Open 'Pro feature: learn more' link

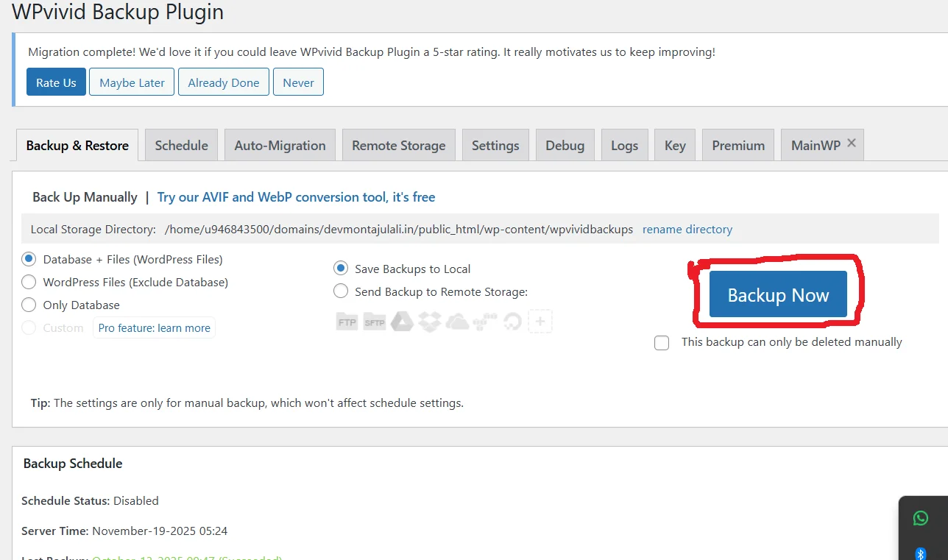[x=154, y=327]
